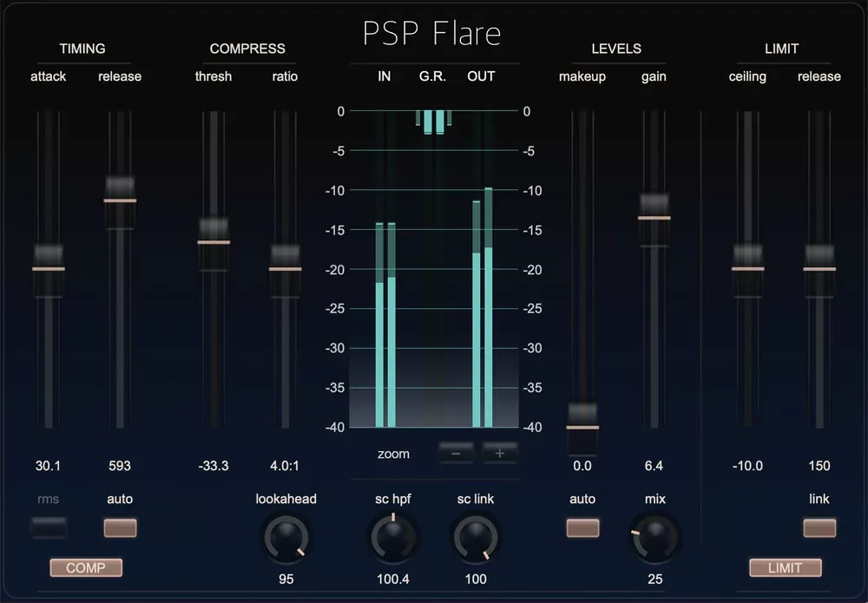
Task: Toggle the rms detection switch
Action: (x=48, y=528)
